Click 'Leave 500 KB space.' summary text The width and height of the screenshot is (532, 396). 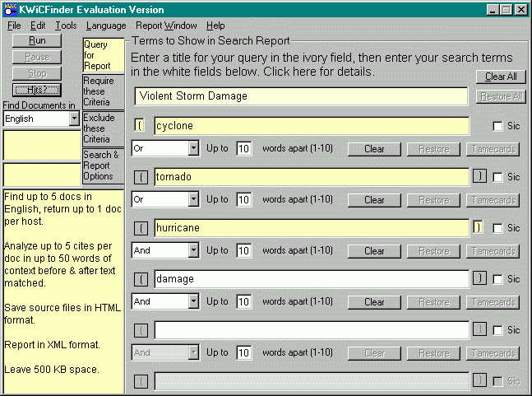[x=52, y=370]
